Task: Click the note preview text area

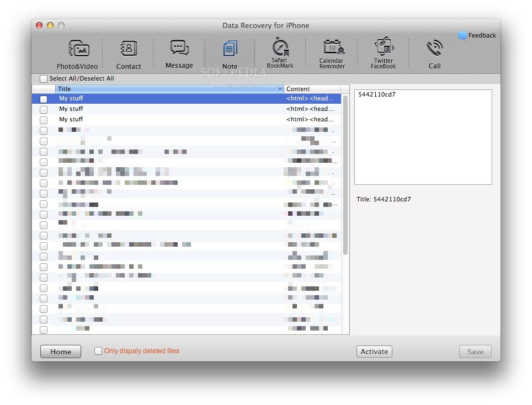Action: coord(423,137)
